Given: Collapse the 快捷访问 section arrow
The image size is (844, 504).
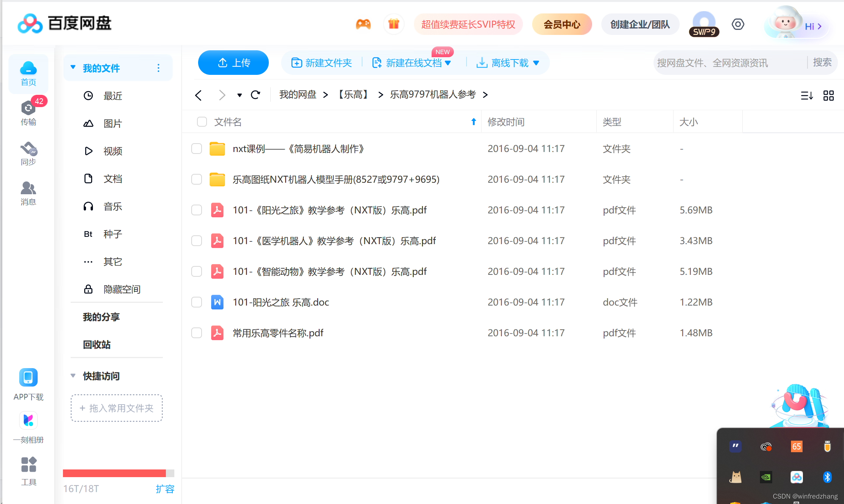Looking at the screenshot, I should point(73,376).
